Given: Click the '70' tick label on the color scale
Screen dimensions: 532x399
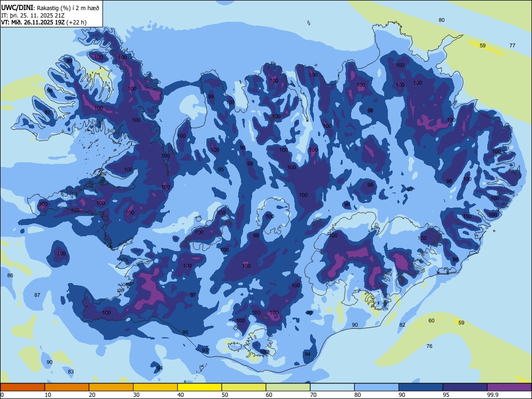Looking at the screenshot, I should (x=313, y=395).
